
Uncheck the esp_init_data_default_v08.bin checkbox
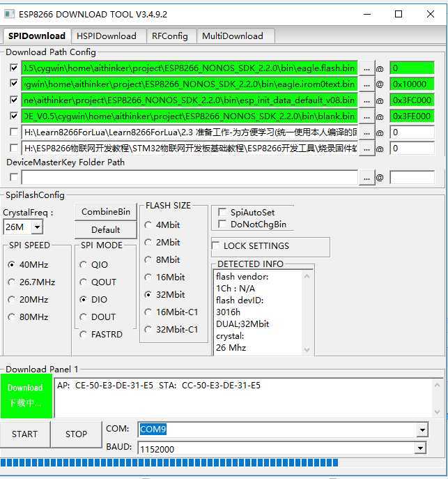(14, 100)
